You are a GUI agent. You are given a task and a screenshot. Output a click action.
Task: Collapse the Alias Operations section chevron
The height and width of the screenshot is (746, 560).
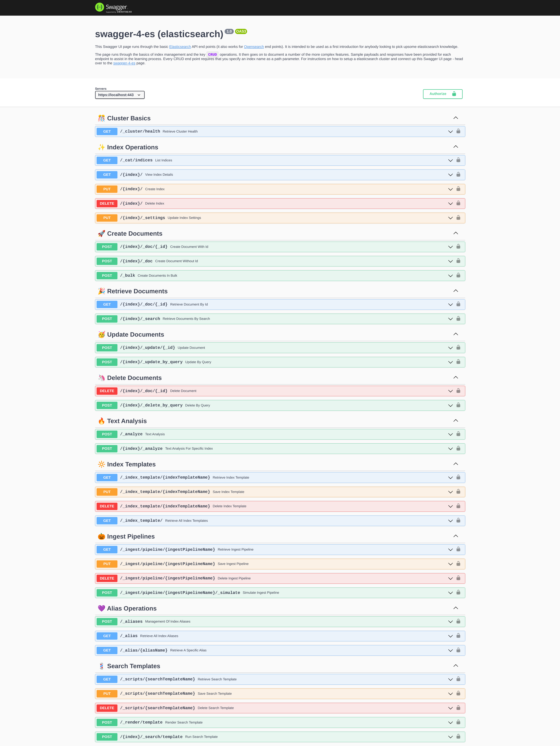point(455,608)
